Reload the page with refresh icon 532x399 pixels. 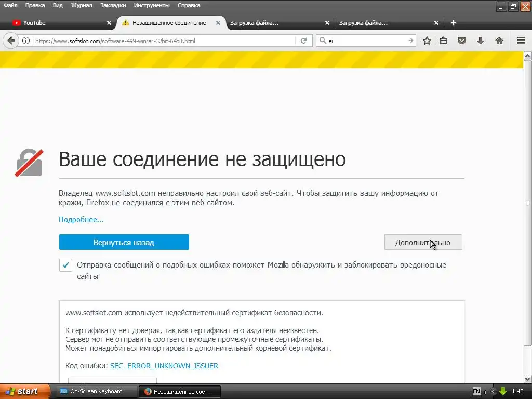(303, 41)
